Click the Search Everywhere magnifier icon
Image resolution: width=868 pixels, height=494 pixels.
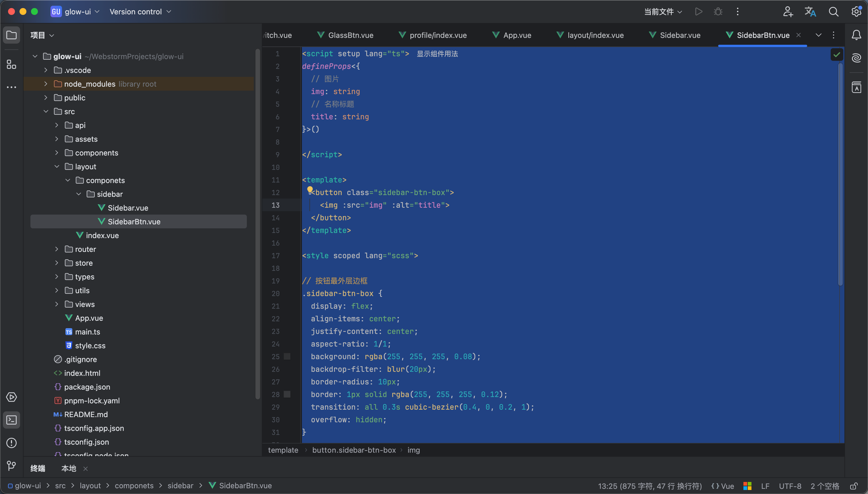[x=833, y=12]
